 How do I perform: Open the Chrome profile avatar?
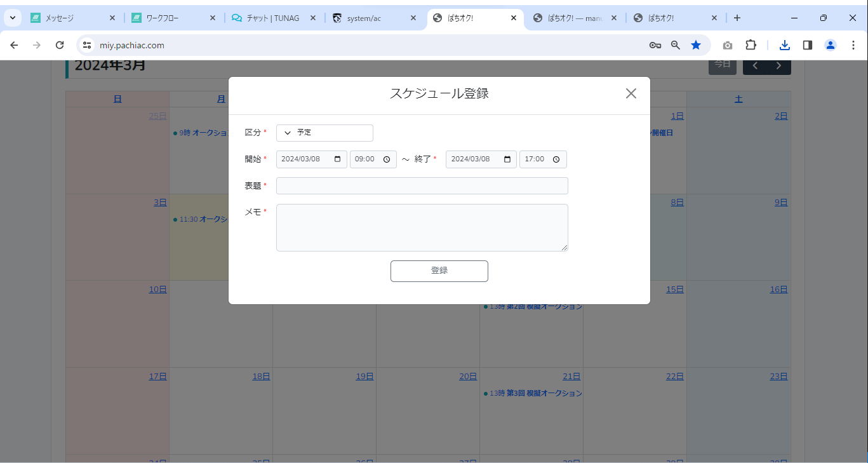831,45
